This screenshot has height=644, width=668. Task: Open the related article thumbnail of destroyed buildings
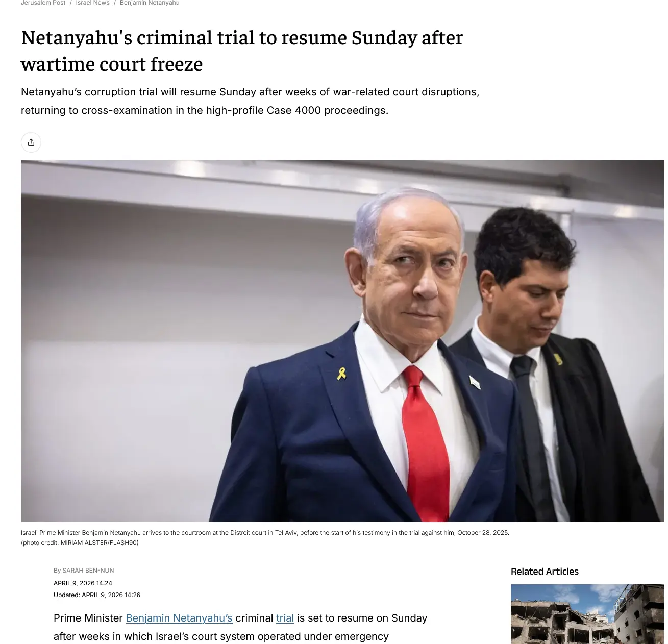tap(587, 614)
